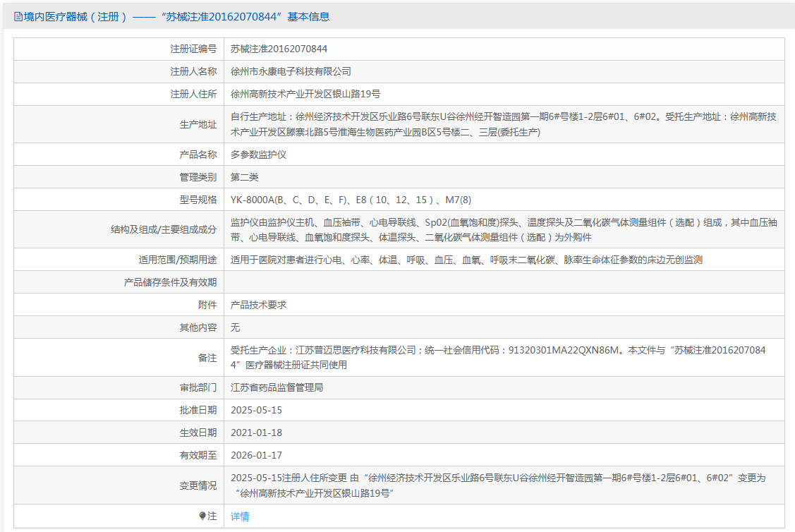Viewport: 795px width, 532px height.
Task: Click the 其他内容 row label
Action: [x=198, y=327]
